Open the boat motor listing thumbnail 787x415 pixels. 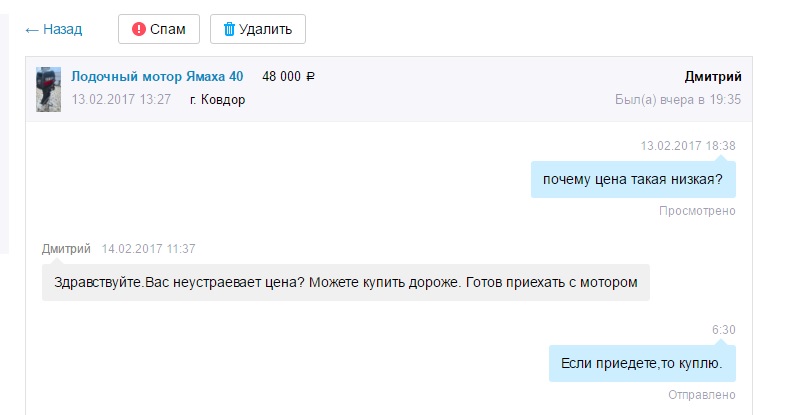48,88
